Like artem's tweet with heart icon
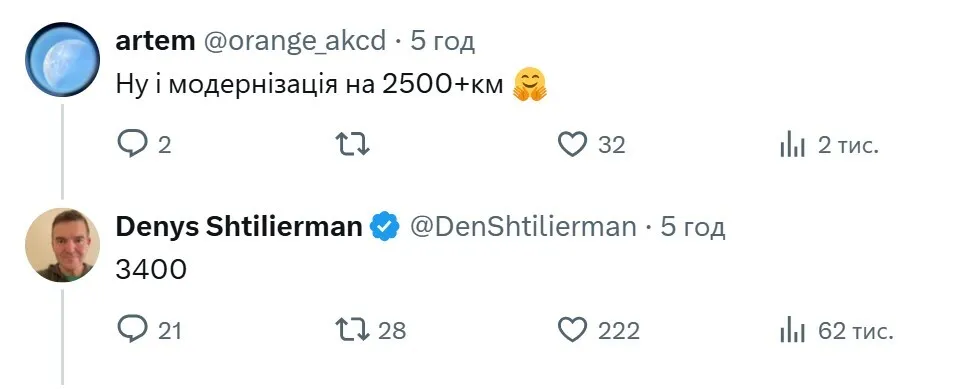Viewport: 959px width, 389px height. click(x=573, y=145)
